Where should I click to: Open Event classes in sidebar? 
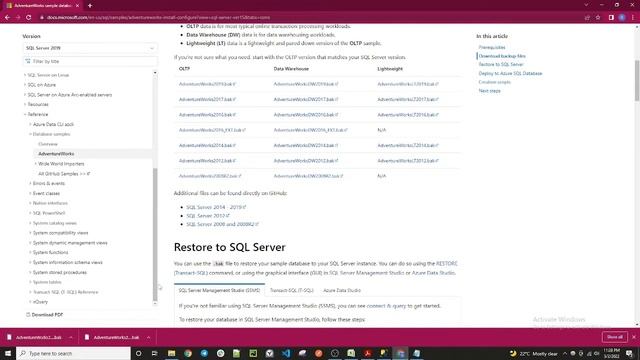click(x=46, y=193)
